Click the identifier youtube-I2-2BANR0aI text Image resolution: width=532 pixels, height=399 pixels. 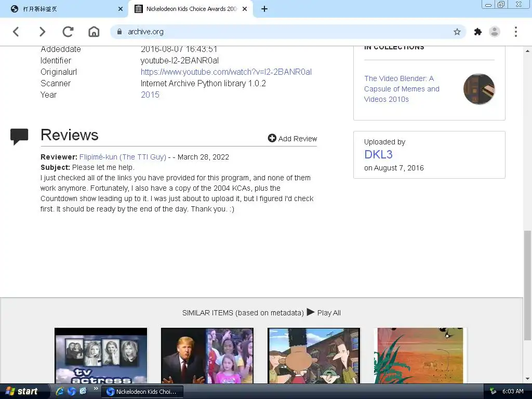(x=179, y=60)
